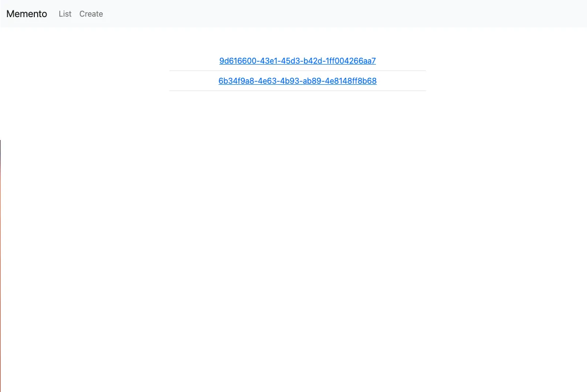587x392 pixels.
Task: Select the first entry in the list
Action: point(297,61)
